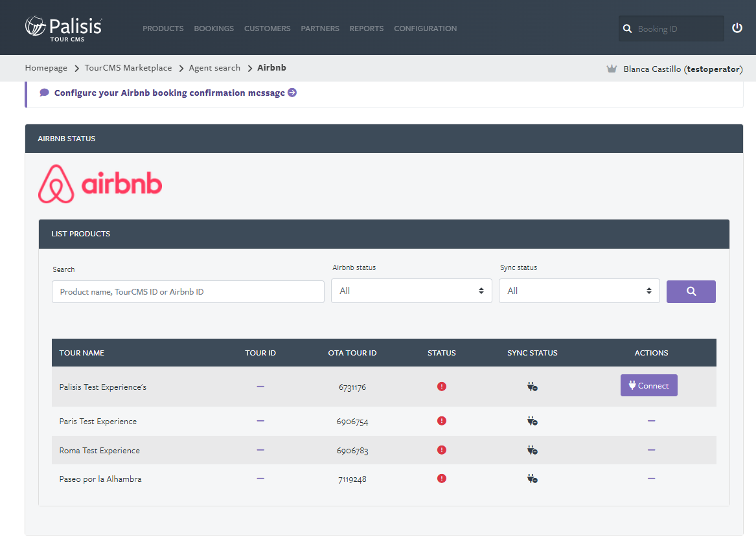Click the ACTIONS column header
This screenshot has width=756, height=542.
651,353
